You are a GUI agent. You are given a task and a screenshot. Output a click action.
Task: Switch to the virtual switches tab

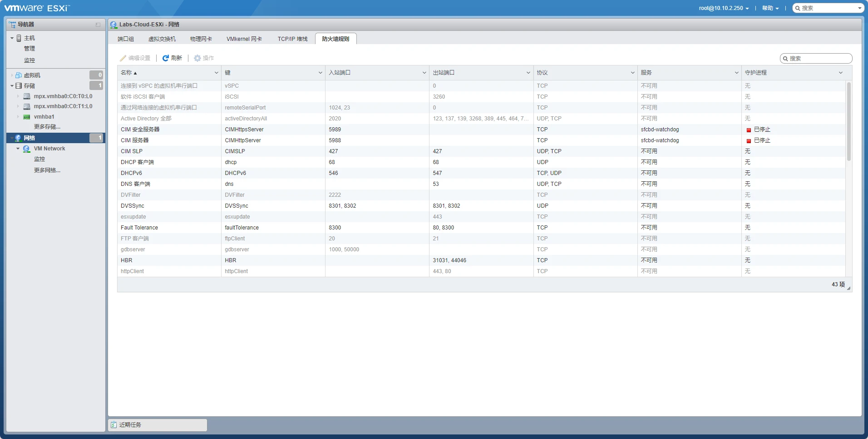coord(162,39)
